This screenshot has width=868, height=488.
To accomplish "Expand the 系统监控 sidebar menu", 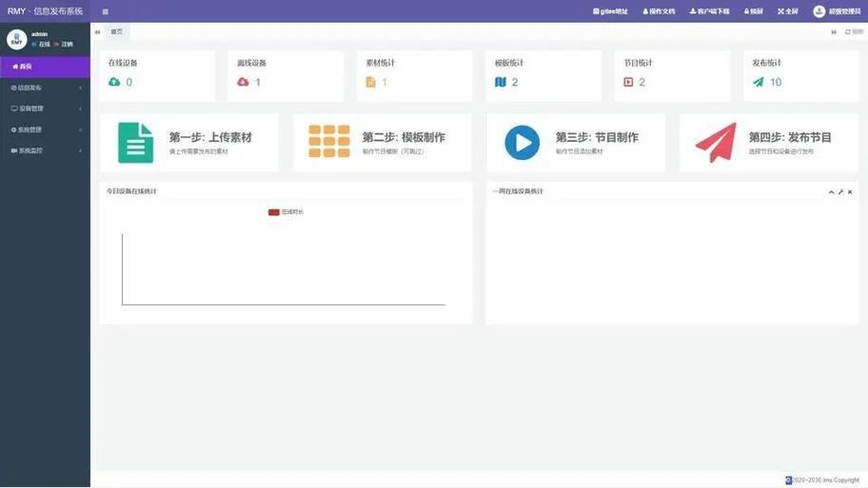I will pos(45,150).
